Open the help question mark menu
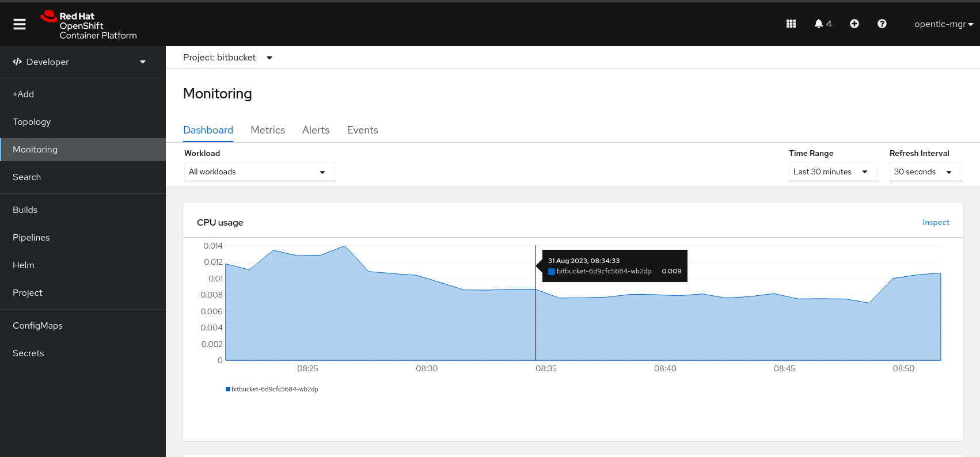 [x=882, y=24]
